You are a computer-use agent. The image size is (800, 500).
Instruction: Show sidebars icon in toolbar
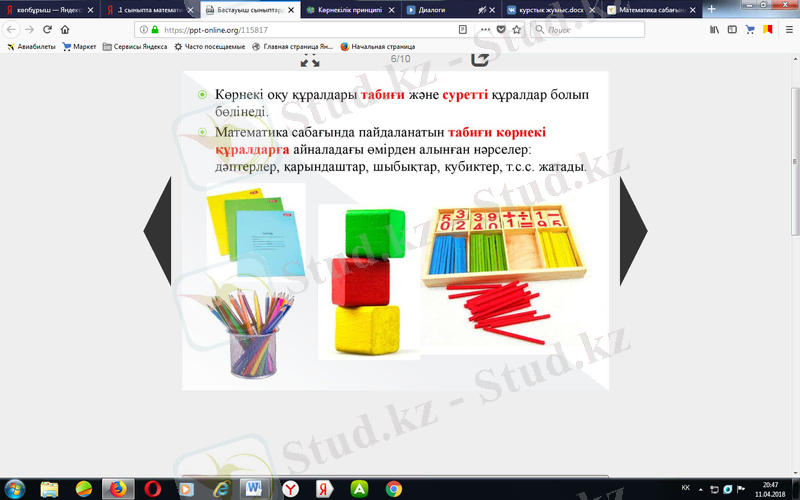pyautogui.click(x=732, y=30)
